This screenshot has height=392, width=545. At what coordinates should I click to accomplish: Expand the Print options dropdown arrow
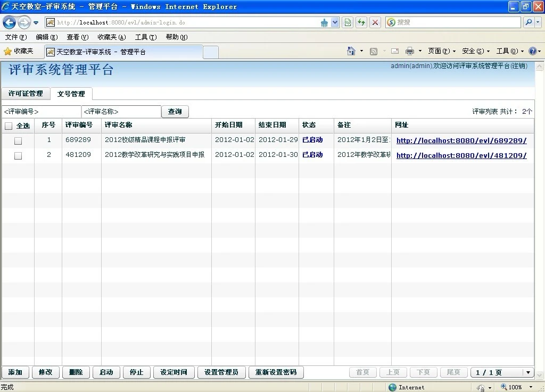click(420, 51)
